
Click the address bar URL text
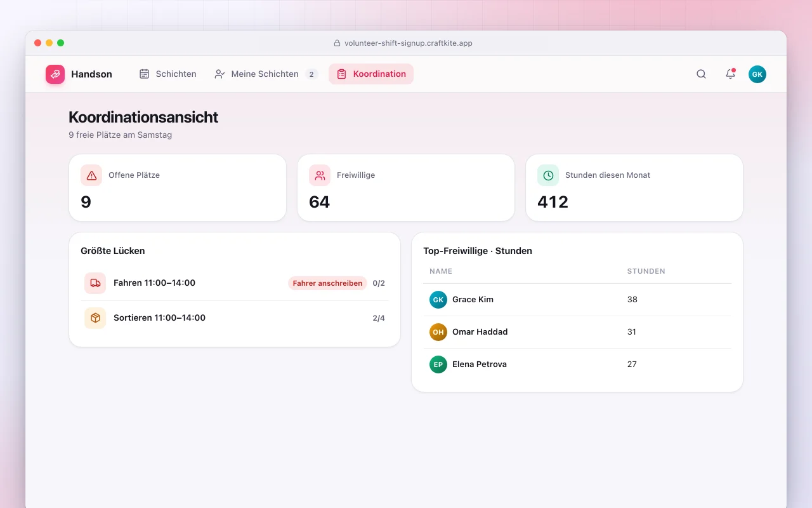click(409, 43)
